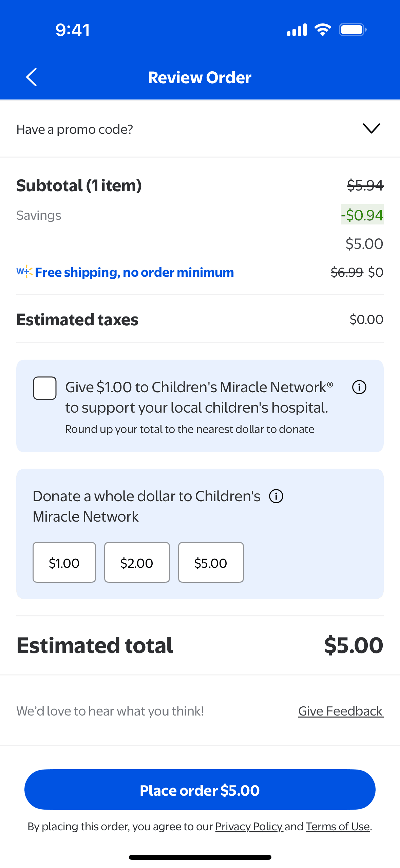Screen dimensions: 400x868
Task: Open the Give Feedback link
Action: (341, 711)
